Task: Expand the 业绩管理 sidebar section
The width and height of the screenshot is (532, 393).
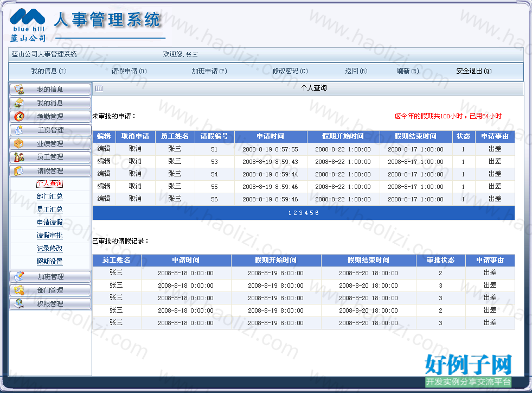Action: coord(50,144)
